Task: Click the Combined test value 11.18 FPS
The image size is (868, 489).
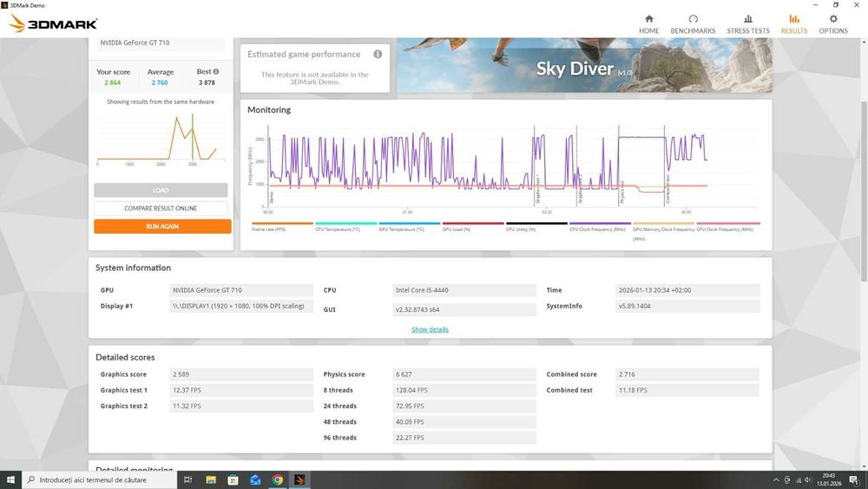Action: pos(687,391)
